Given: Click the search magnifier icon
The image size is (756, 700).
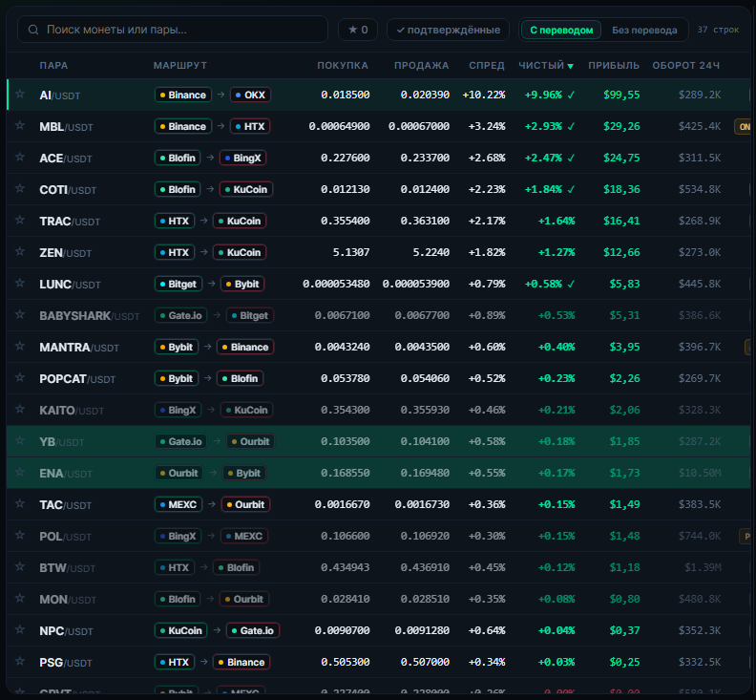Looking at the screenshot, I should tap(33, 30).
